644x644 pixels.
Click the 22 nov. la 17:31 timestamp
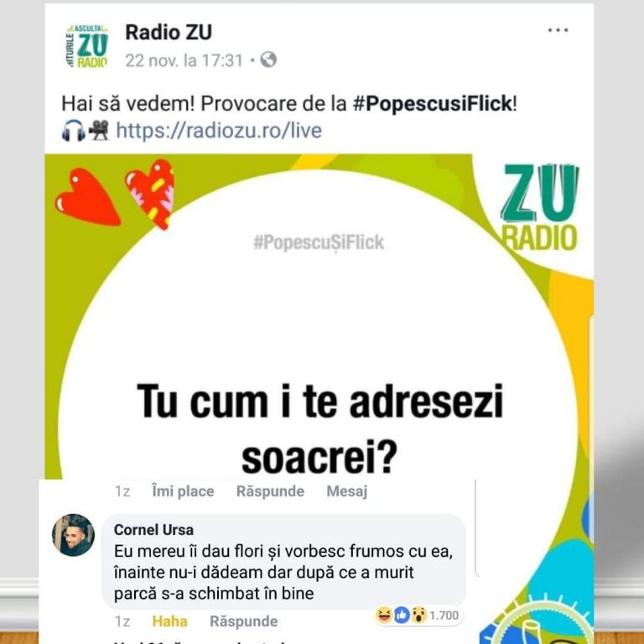pos(184,60)
